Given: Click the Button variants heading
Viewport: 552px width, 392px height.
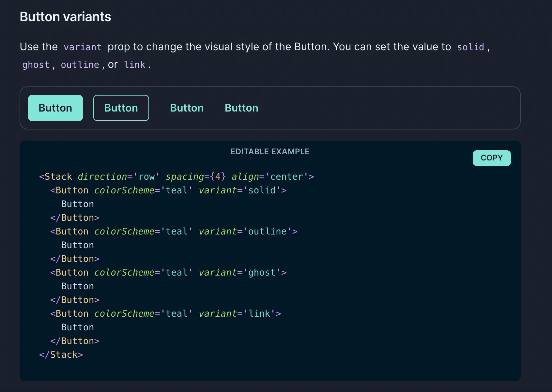Looking at the screenshot, I should (65, 17).
